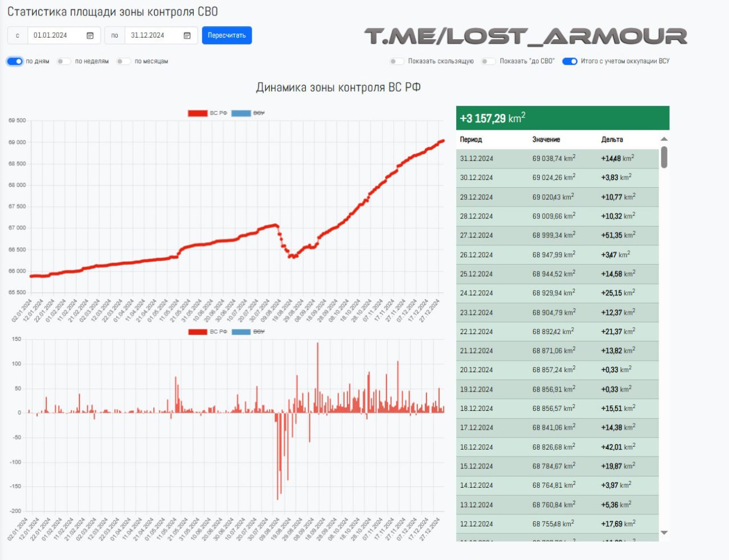The width and height of the screenshot is (729, 560).
Task: Toggle blue ВСУ legend on bottom chart
Action: point(241,332)
